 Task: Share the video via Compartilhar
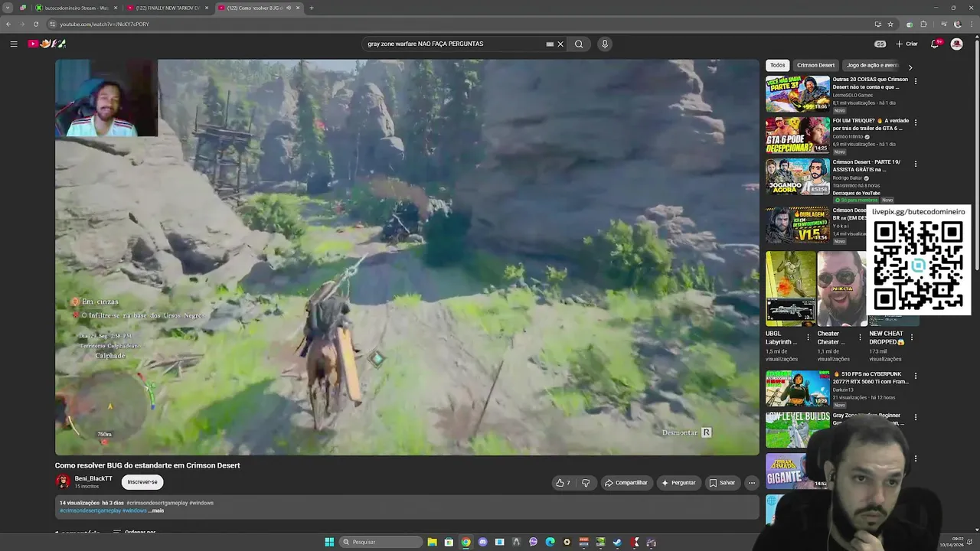tap(626, 483)
